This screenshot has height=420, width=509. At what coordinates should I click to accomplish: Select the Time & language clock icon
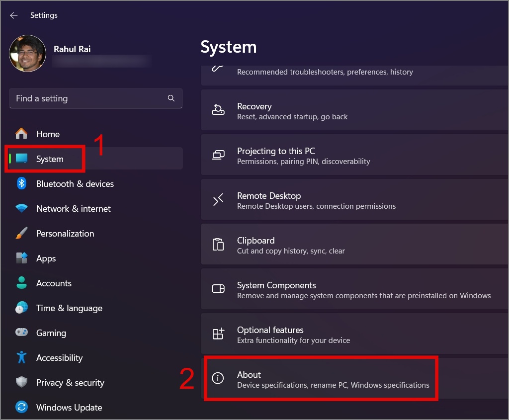point(22,308)
